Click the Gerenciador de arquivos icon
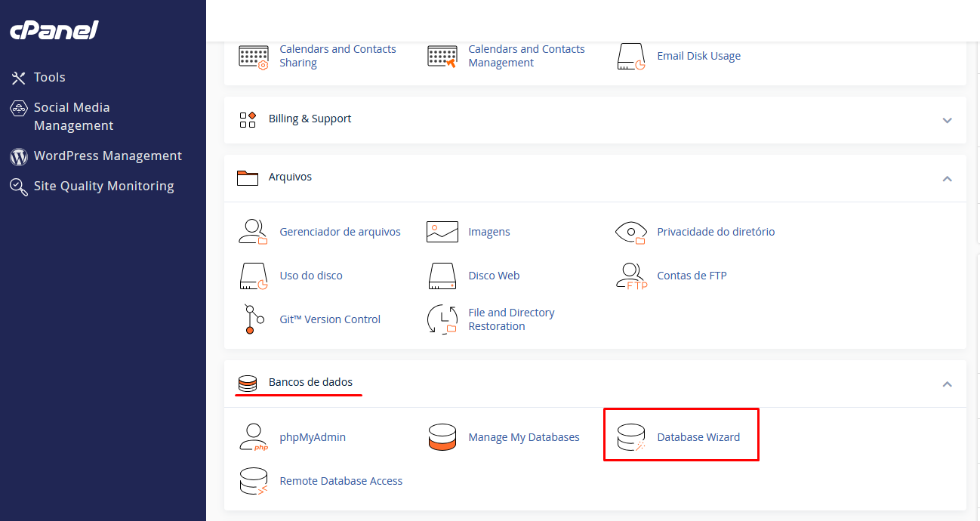The image size is (980, 521). pos(253,232)
